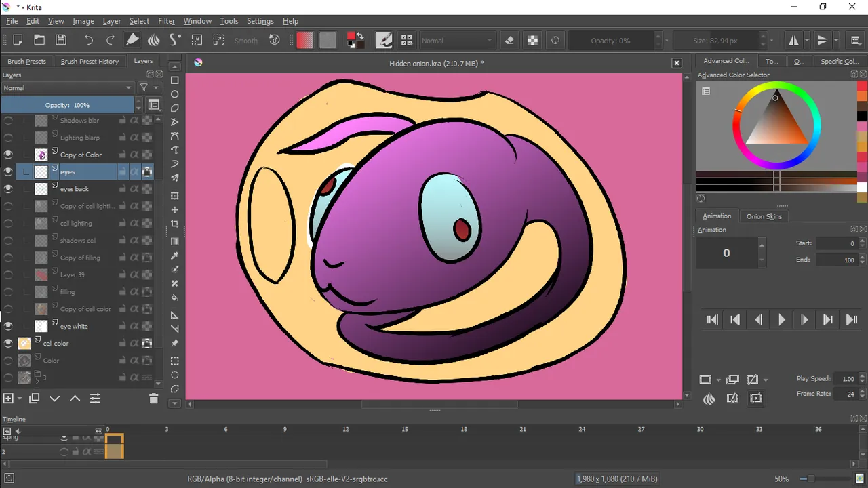Viewport: 868px width, 488px height.
Task: Click the End frame input field
Action: pos(835,260)
